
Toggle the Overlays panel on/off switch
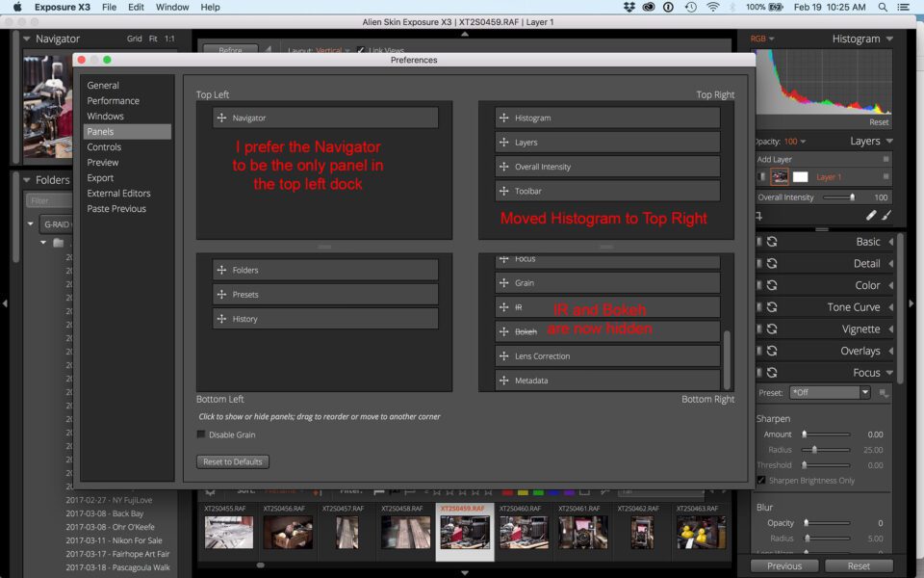(759, 351)
